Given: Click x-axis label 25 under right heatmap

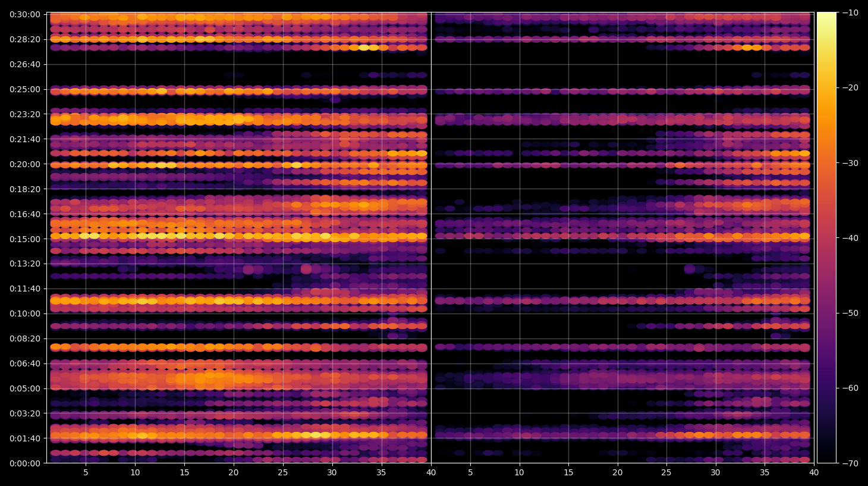Looking at the screenshot, I should point(666,473).
